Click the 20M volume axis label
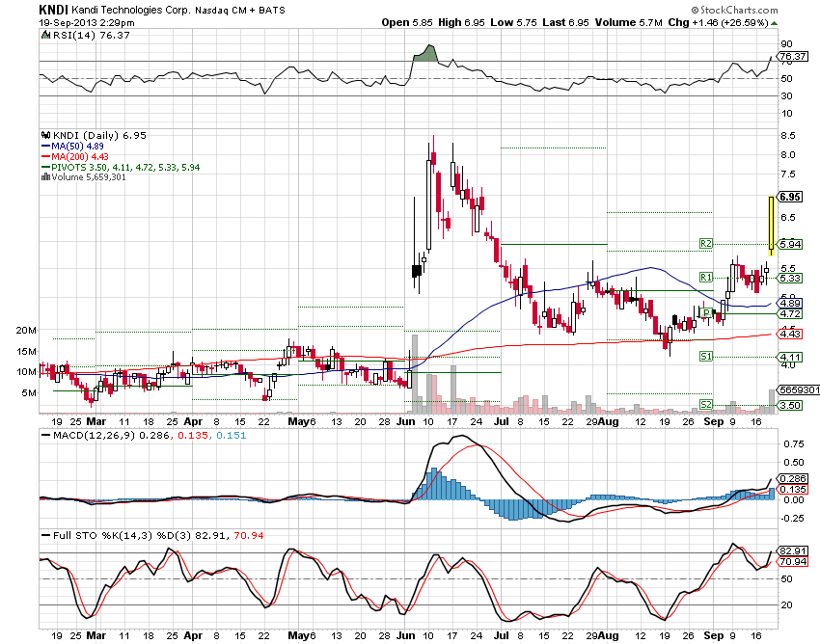Screen dimensions: 820x644 (26, 331)
